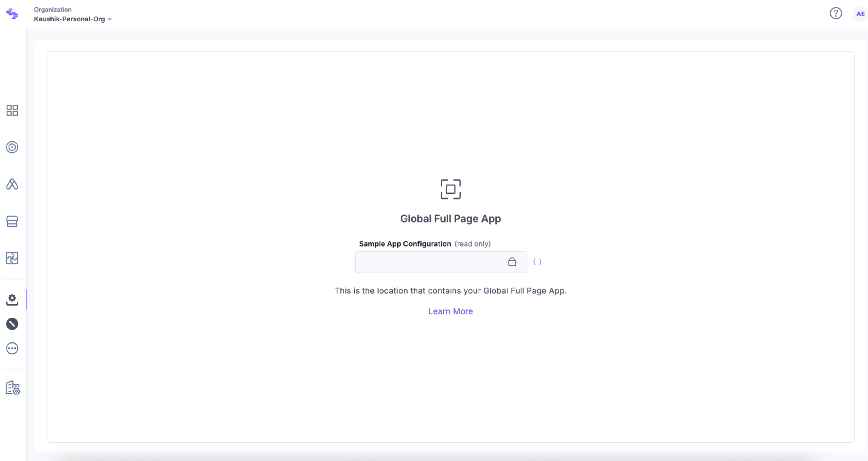Screen dimensions: 868x461
Task: Select the gear tray app icon in sidebar
Action: point(12,299)
